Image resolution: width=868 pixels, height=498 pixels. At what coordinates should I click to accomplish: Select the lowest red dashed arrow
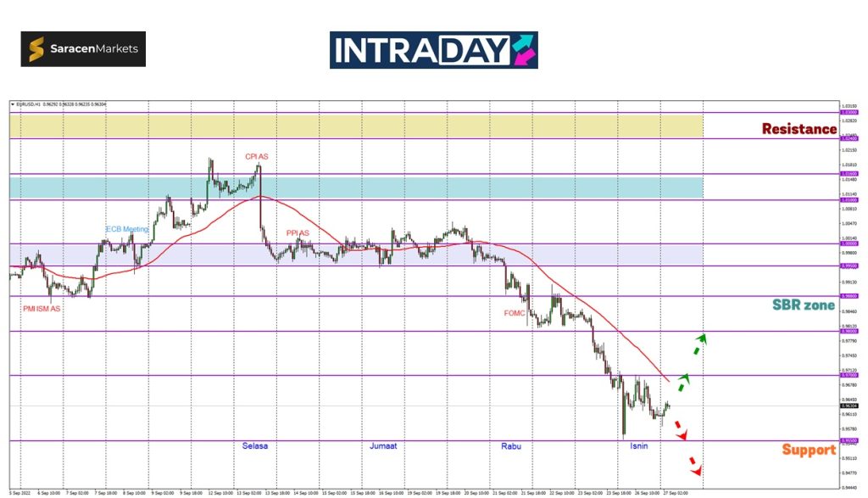pos(695,466)
